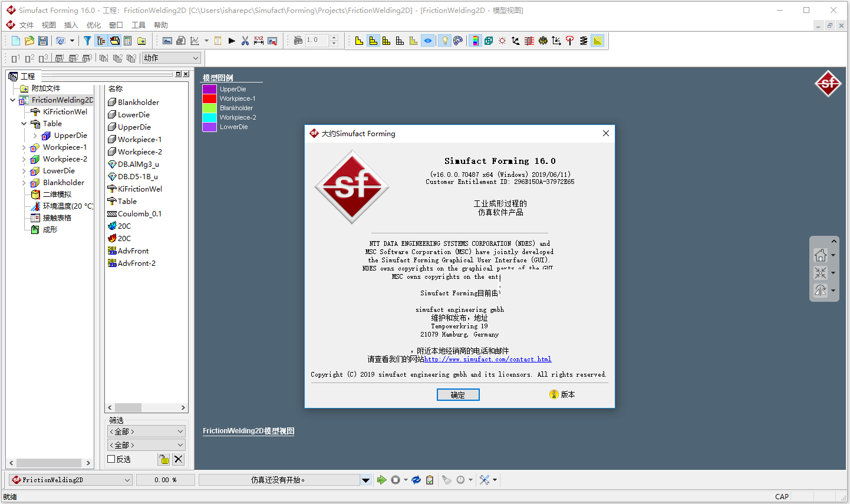
Task: Open the 帮助 menu
Action: coord(161,25)
